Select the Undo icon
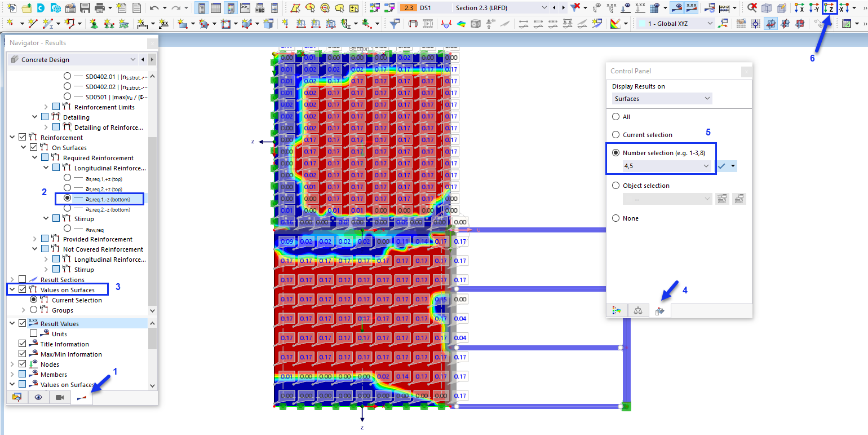The image size is (868, 435). click(153, 8)
